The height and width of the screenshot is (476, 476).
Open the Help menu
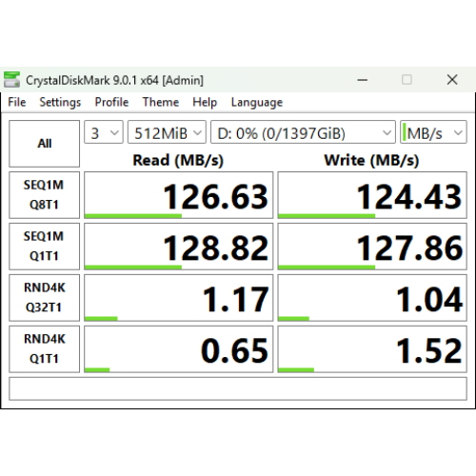click(205, 102)
